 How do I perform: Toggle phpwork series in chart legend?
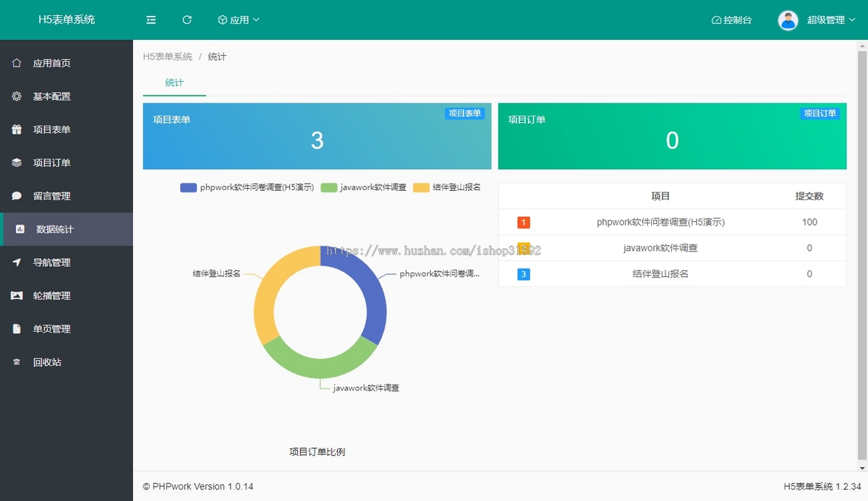pos(247,187)
